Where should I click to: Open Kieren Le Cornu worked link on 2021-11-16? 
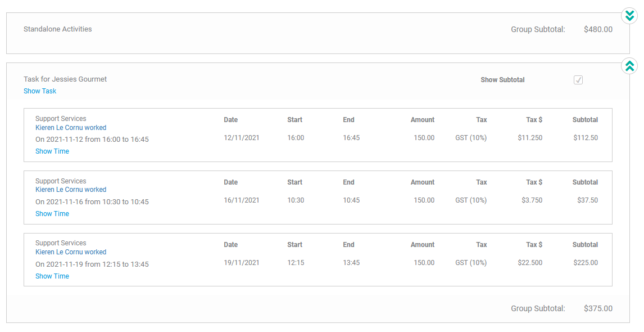pyautogui.click(x=71, y=190)
